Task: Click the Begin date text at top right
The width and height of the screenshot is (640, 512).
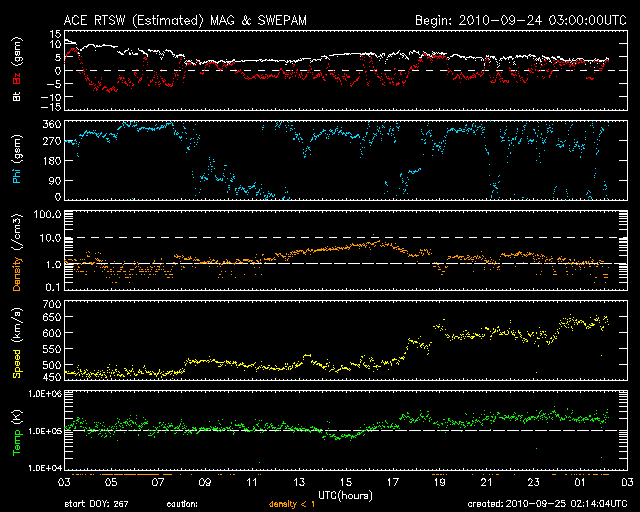Action: 519,20
